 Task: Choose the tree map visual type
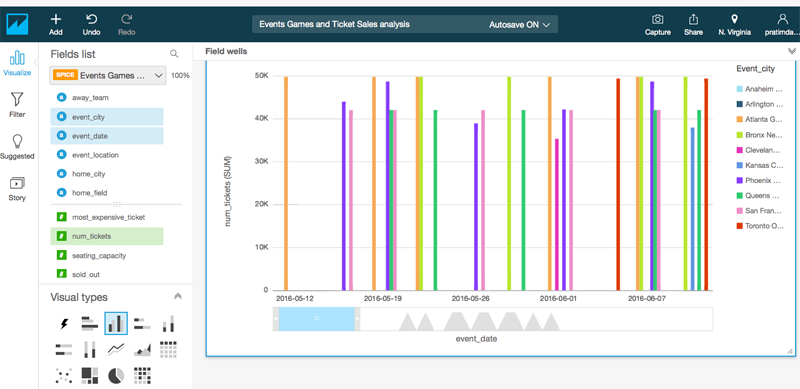pyautogui.click(x=90, y=376)
